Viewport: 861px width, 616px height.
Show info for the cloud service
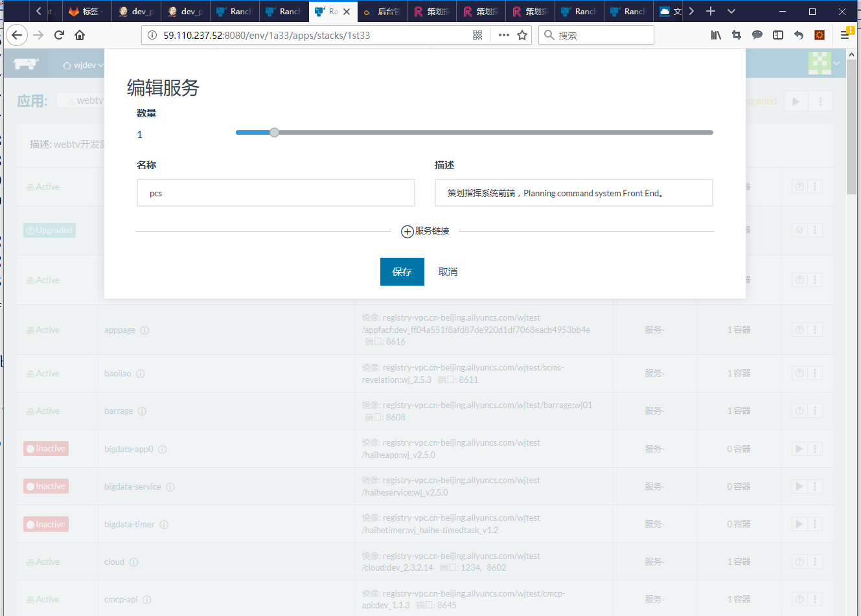[x=133, y=562]
